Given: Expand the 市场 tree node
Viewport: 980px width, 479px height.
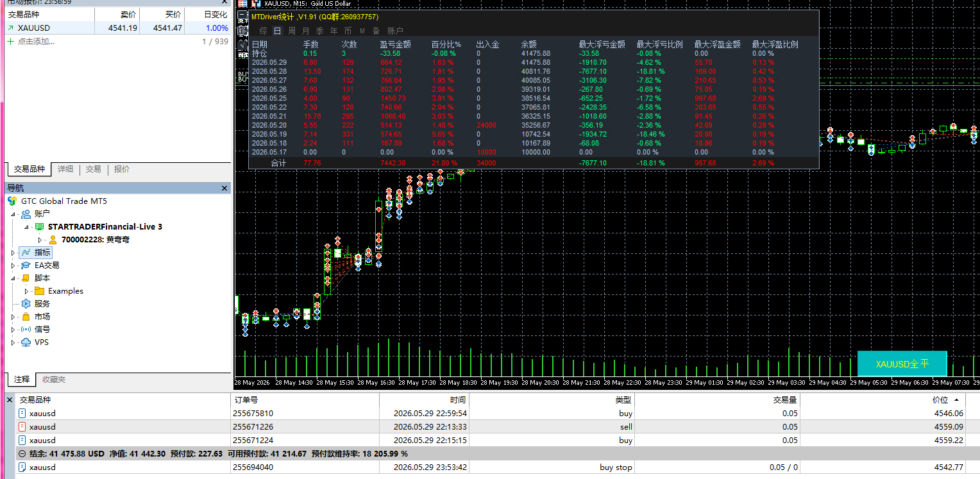Looking at the screenshot, I should click(x=13, y=317).
